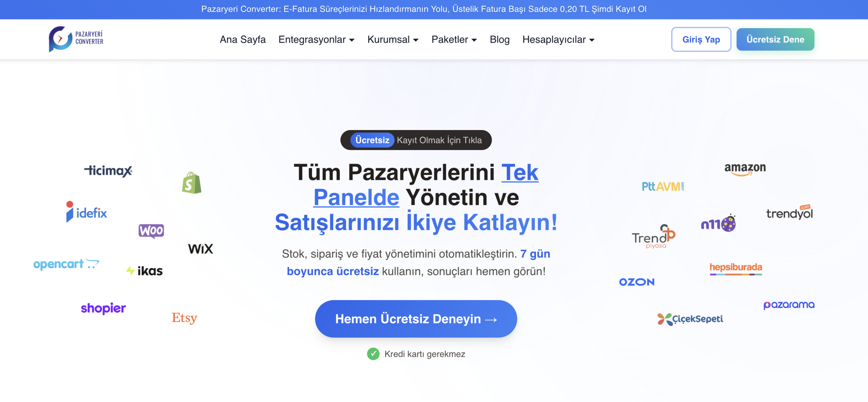
Task: Click the shopier logo
Action: 103,308
